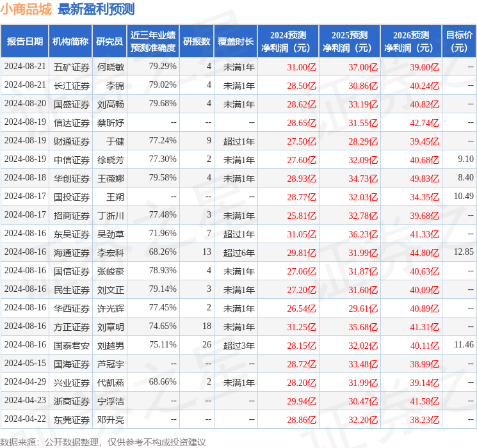The height and width of the screenshot is (448, 477).
Task: Click 信达证券 institution cell
Action: click(x=72, y=123)
